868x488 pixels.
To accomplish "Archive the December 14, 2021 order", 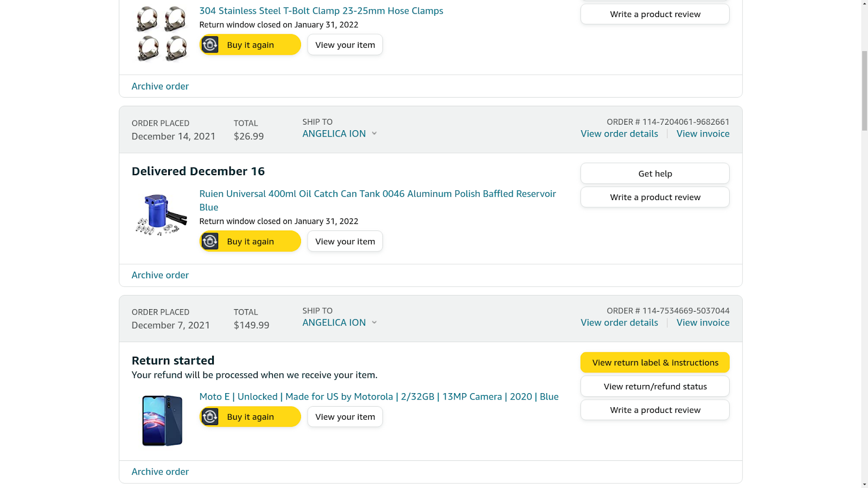I will click(x=160, y=275).
